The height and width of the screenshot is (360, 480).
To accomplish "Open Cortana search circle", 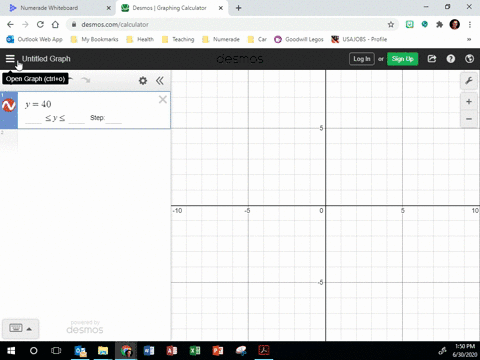I will [34, 351].
